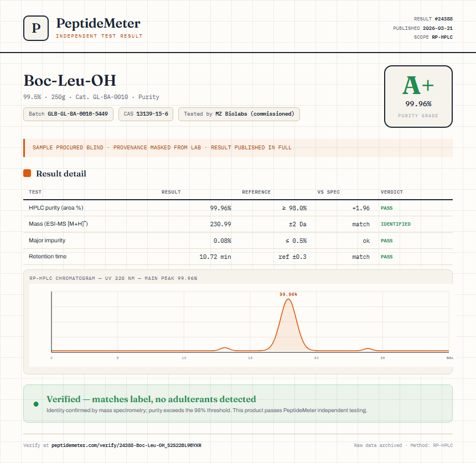
Task: Click the 99.96% peak label on chromatogram
Action: tap(288, 294)
